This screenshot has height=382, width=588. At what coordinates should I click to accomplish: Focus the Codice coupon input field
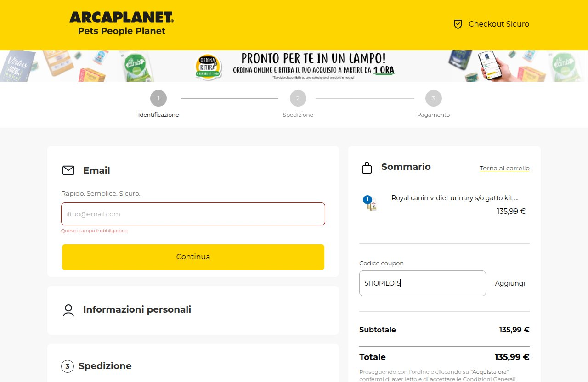tap(423, 283)
